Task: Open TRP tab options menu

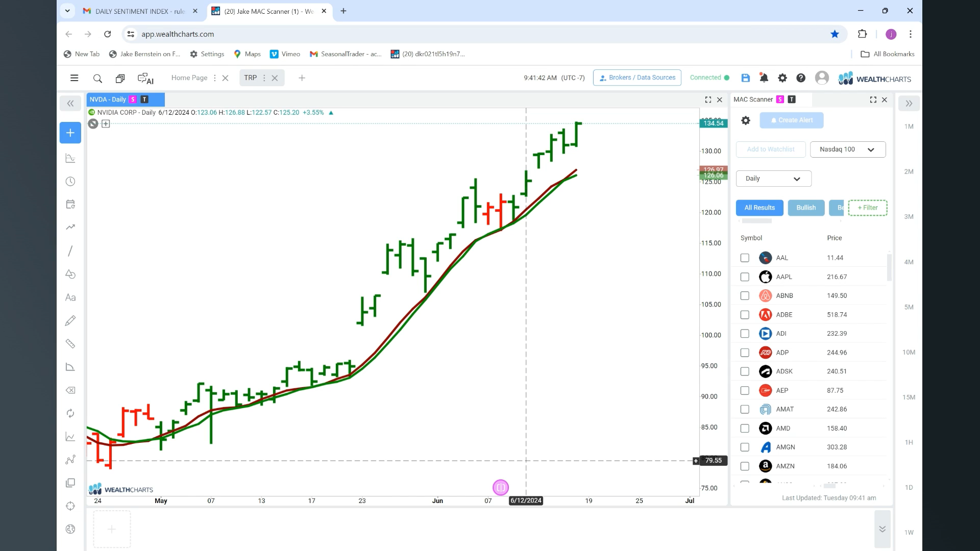Action: click(x=264, y=78)
